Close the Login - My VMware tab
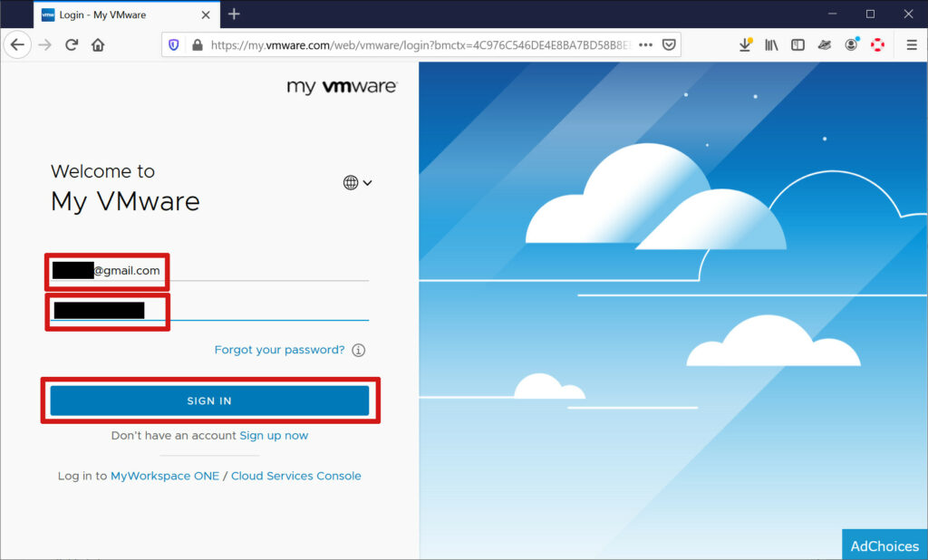The image size is (928, 560). (206, 14)
